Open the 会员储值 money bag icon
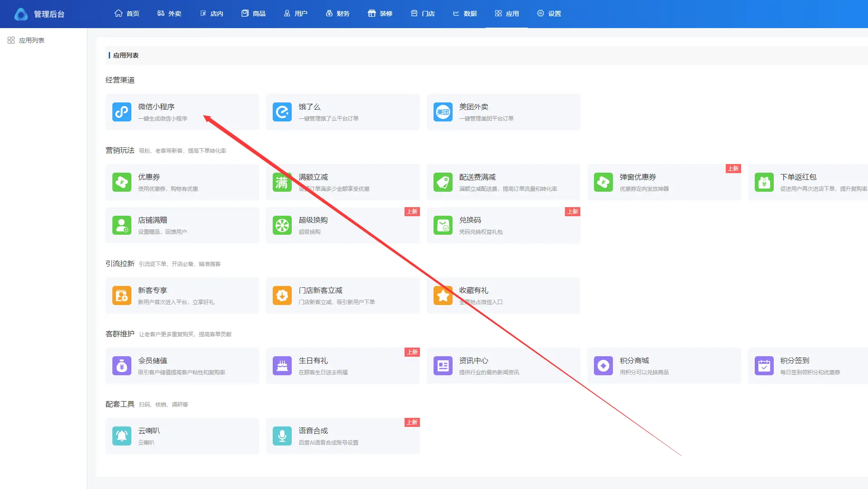 (x=122, y=366)
